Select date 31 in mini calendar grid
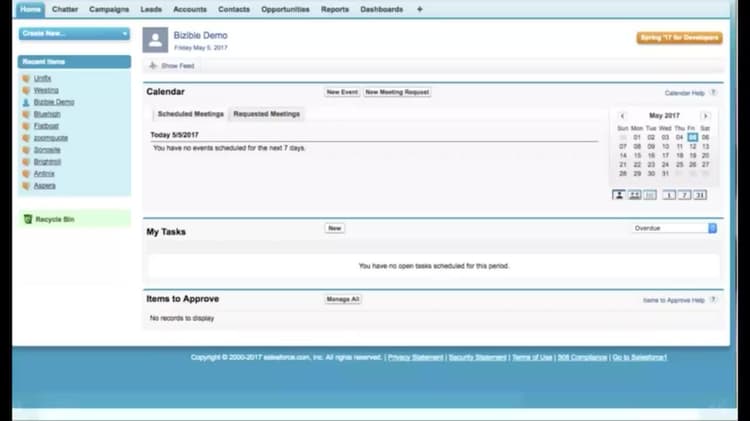 [665, 174]
